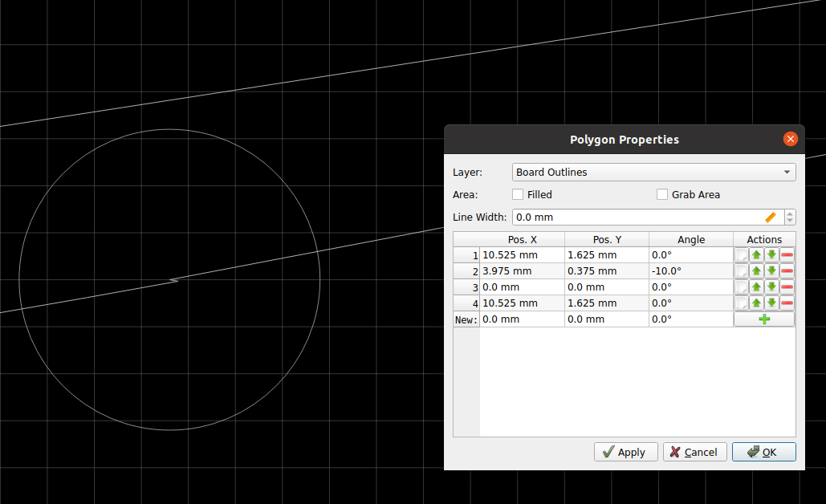826x504 pixels.
Task: Copy vertex 4 using its page icon
Action: [741, 303]
